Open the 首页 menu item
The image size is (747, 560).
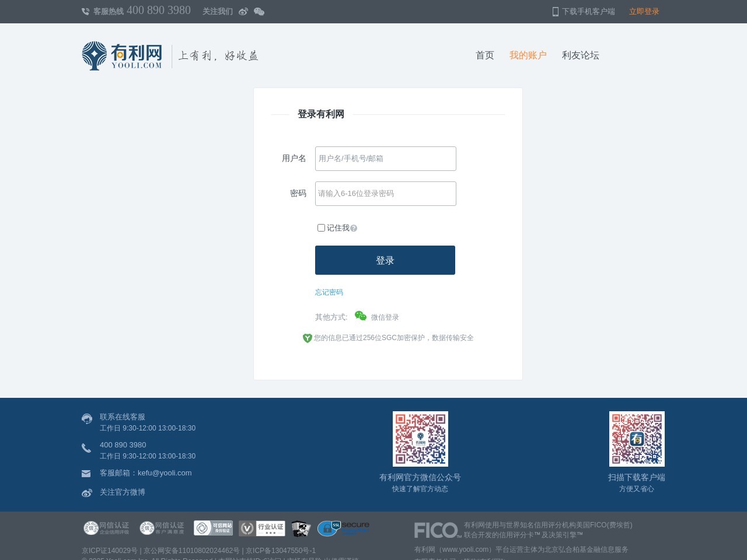click(484, 55)
